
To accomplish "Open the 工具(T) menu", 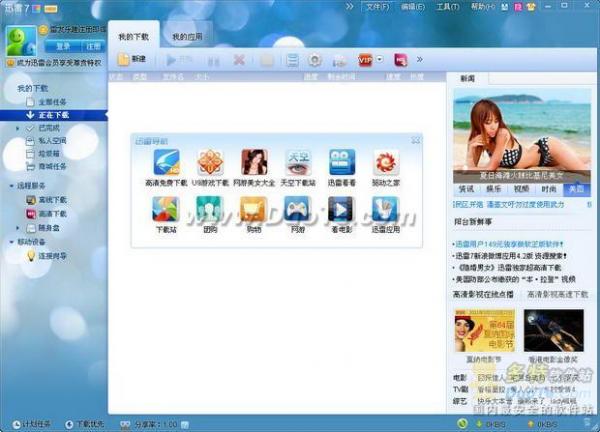I will pyautogui.click(x=448, y=7).
